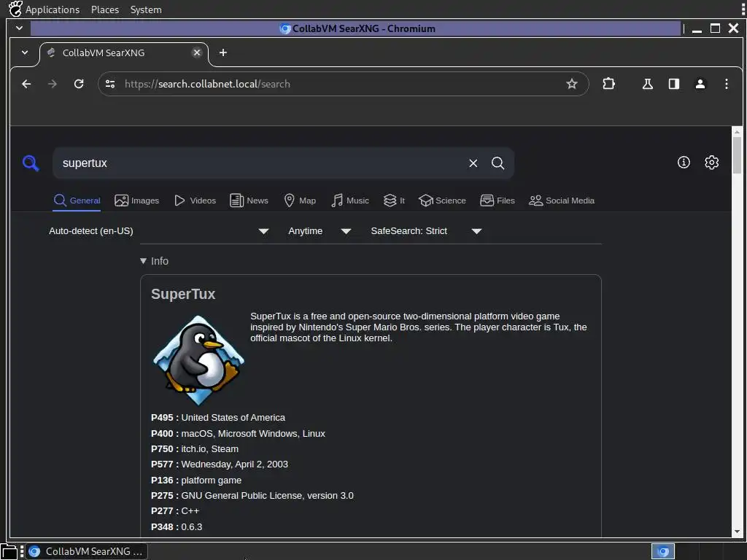The width and height of the screenshot is (747, 560).
Task: Click the Chromium tray icon in bottom panel
Action: tap(662, 551)
